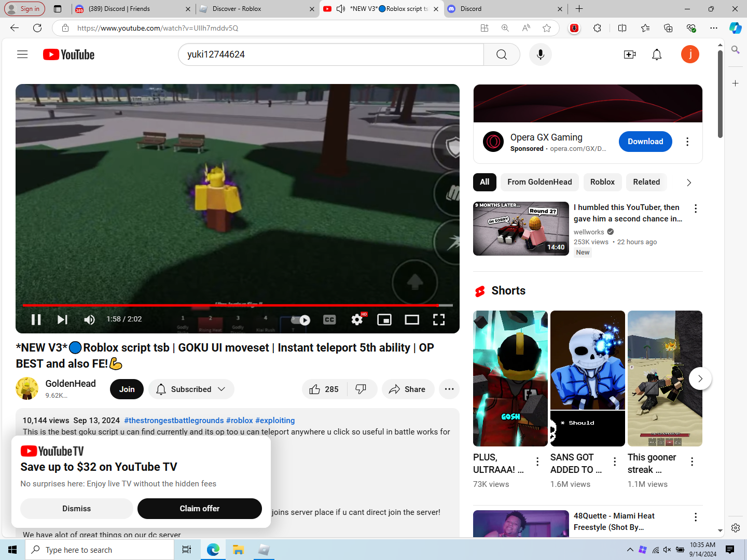747x560 pixels.
Task: Refresh the page in Edge
Action: [37, 28]
